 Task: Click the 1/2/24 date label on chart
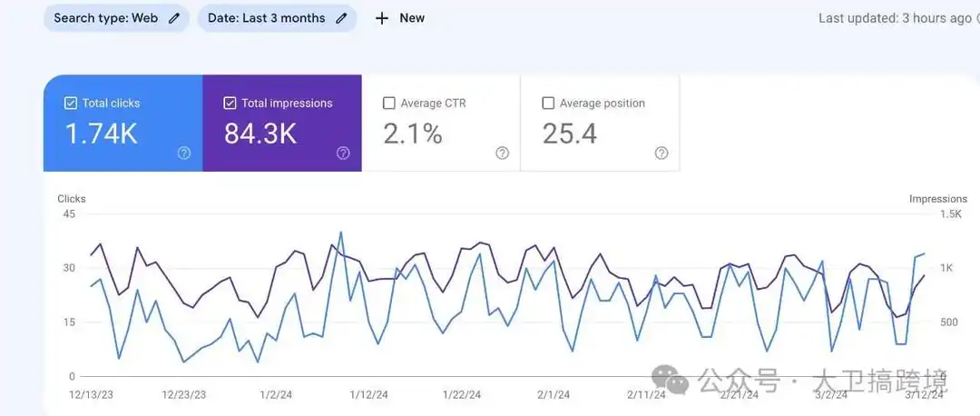[276, 395]
